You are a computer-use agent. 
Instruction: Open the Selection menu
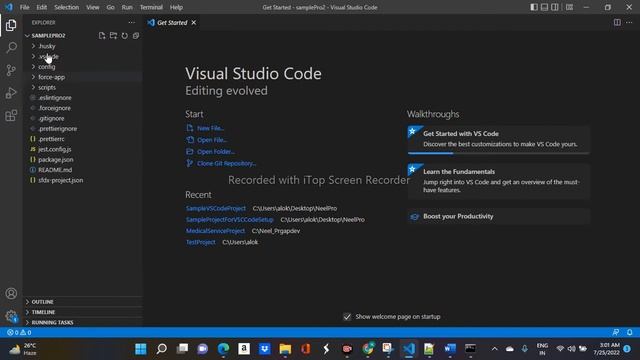tap(67, 7)
